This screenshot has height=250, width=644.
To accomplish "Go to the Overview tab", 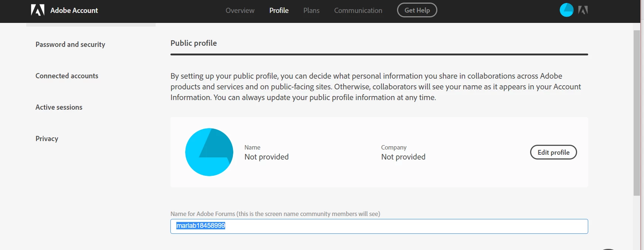I will pos(240,10).
